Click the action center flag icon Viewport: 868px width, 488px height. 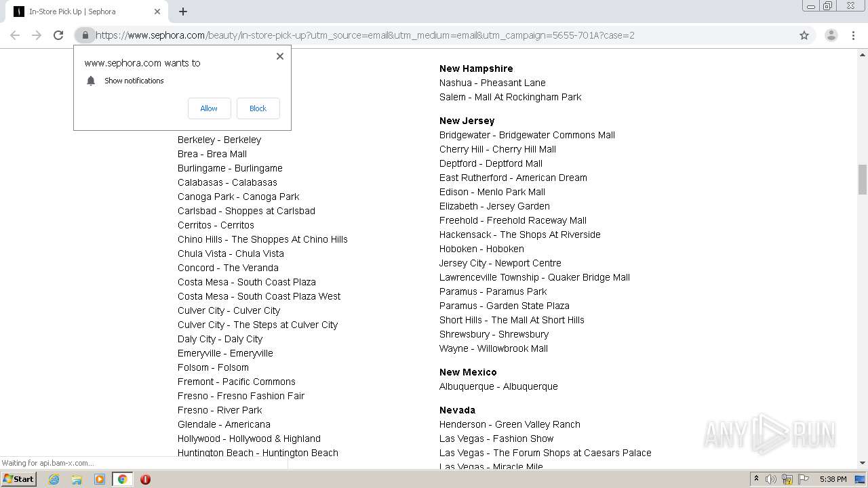[x=803, y=479]
